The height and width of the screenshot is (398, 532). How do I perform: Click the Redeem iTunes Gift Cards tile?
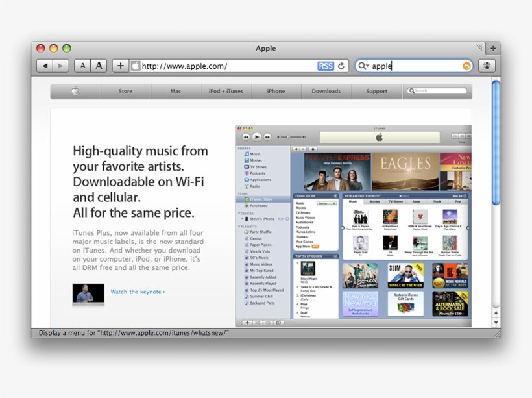405,304
